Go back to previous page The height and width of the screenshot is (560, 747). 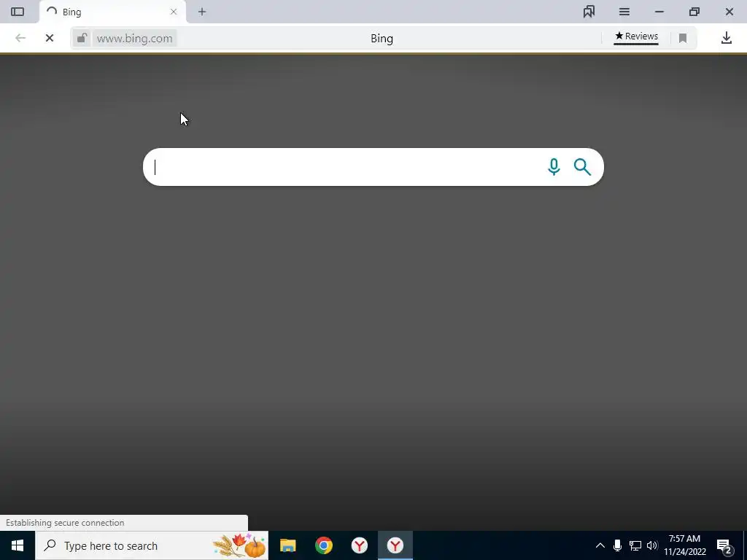point(20,38)
